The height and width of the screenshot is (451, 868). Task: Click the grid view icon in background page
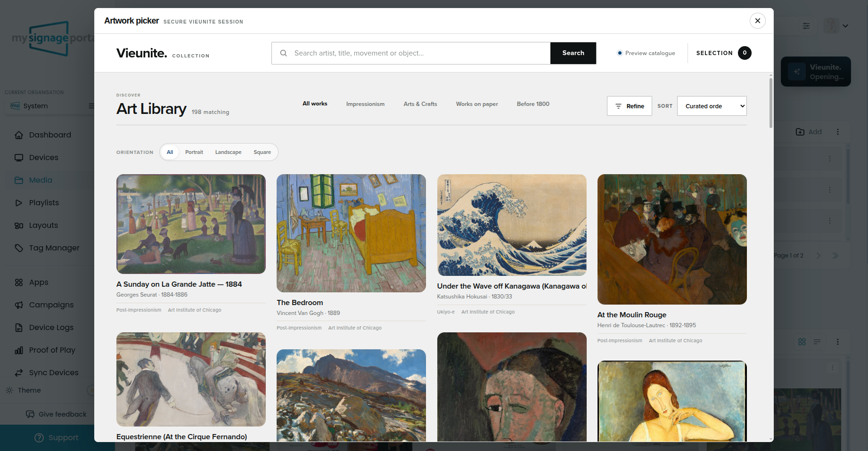pyautogui.click(x=802, y=342)
